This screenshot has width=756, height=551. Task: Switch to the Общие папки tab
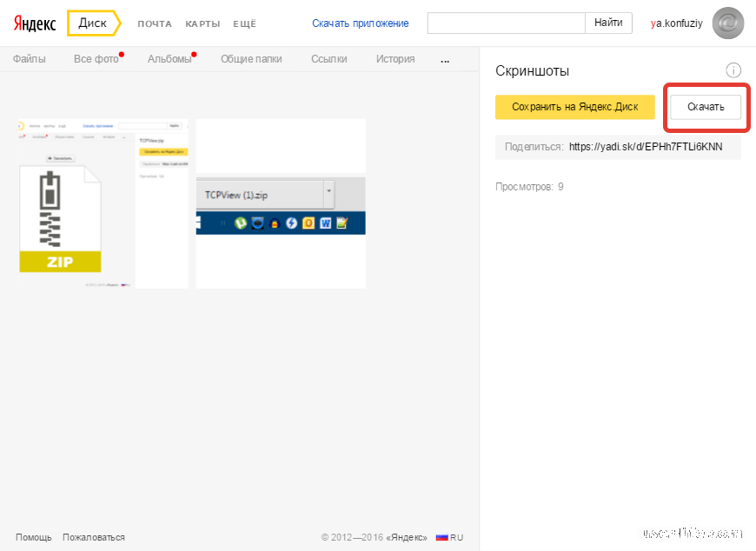[x=251, y=59]
